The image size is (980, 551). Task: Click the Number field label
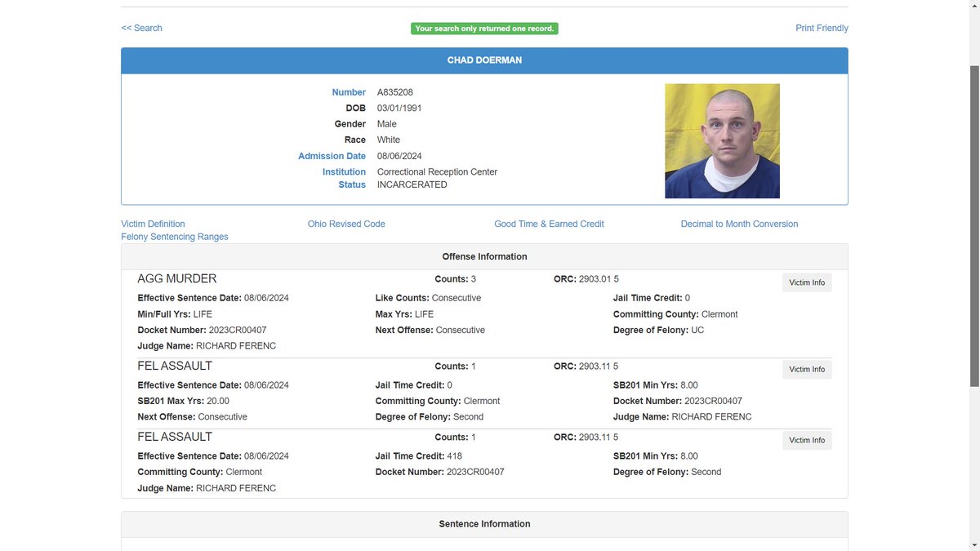tap(349, 92)
